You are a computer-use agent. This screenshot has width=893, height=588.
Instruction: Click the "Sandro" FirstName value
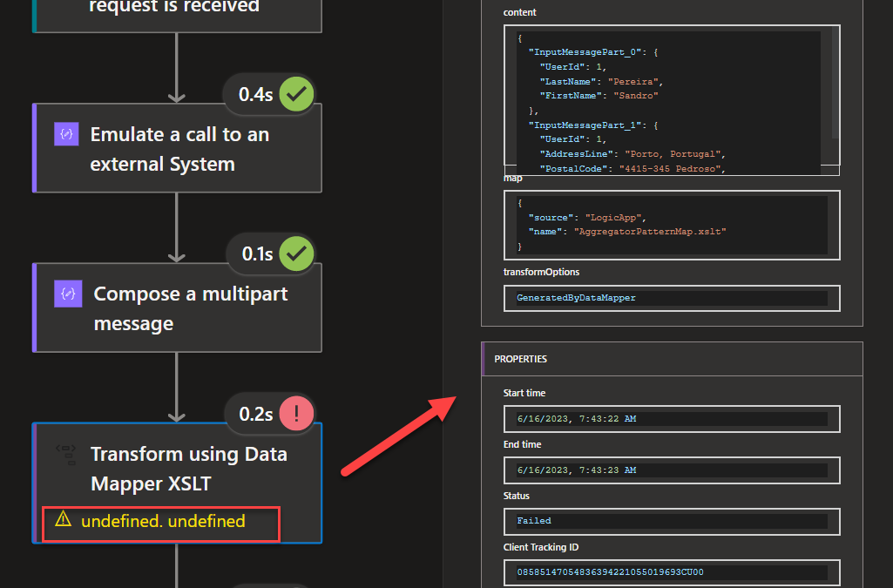[636, 96]
